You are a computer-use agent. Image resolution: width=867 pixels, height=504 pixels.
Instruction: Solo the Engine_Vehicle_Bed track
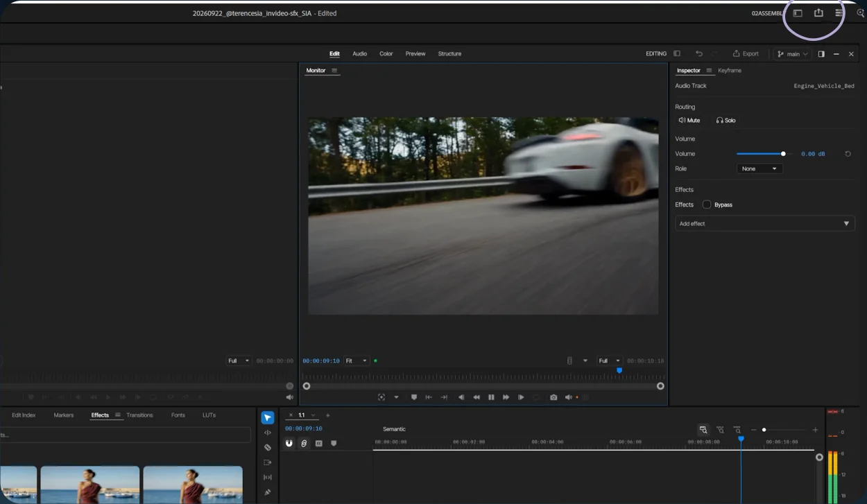coord(726,121)
